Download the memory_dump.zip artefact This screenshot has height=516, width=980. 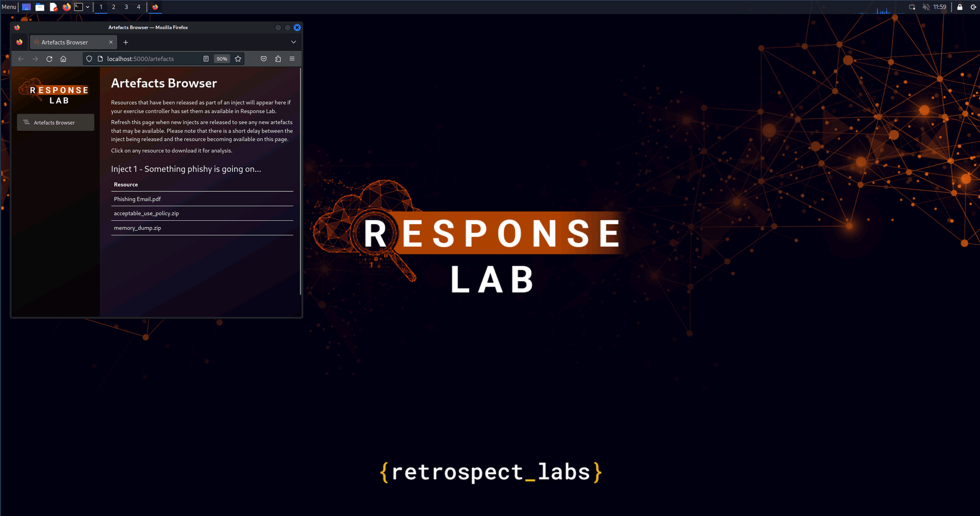[137, 228]
